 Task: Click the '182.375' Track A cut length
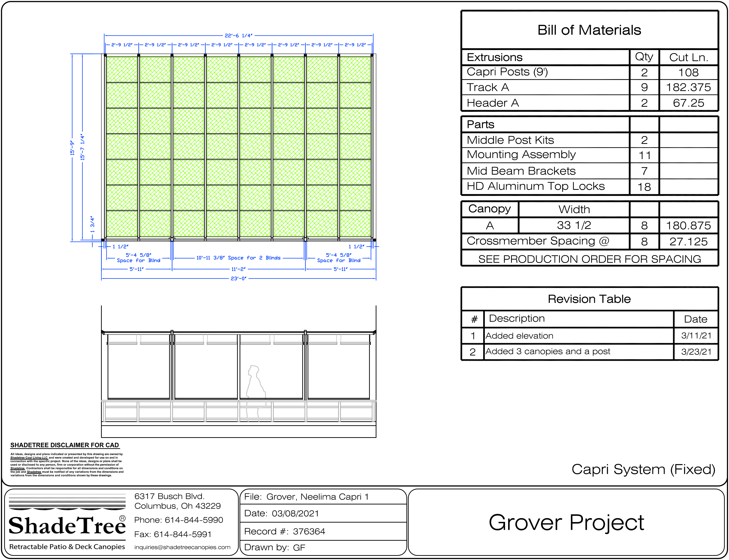pyautogui.click(x=688, y=87)
